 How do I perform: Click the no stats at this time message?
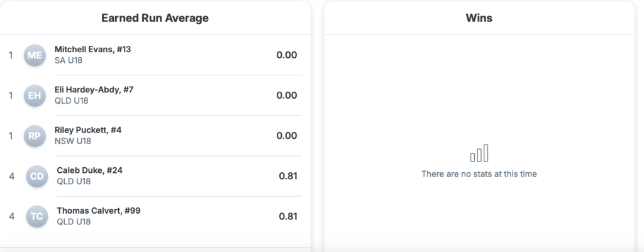point(479,173)
